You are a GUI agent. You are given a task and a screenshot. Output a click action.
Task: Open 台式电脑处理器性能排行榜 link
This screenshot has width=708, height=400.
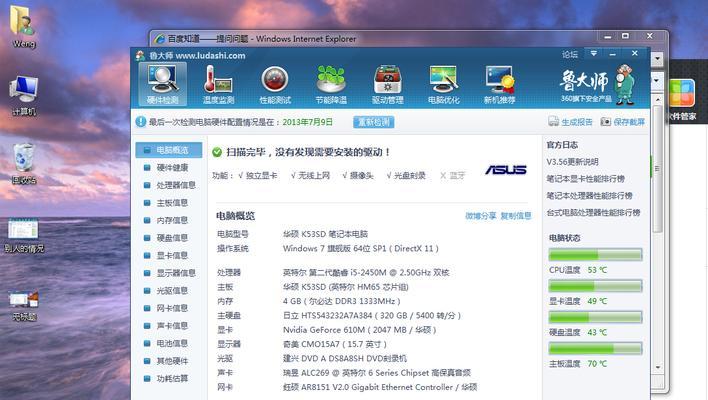point(593,212)
